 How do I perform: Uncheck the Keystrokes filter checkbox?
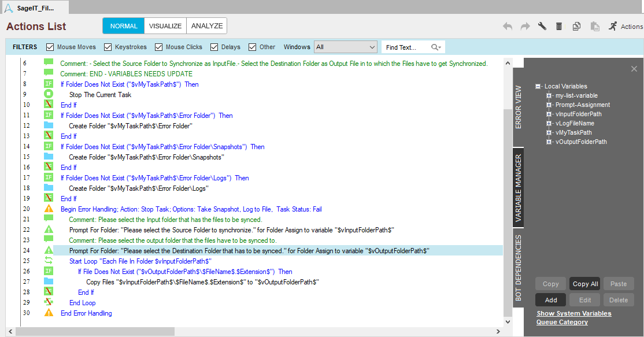coord(108,47)
